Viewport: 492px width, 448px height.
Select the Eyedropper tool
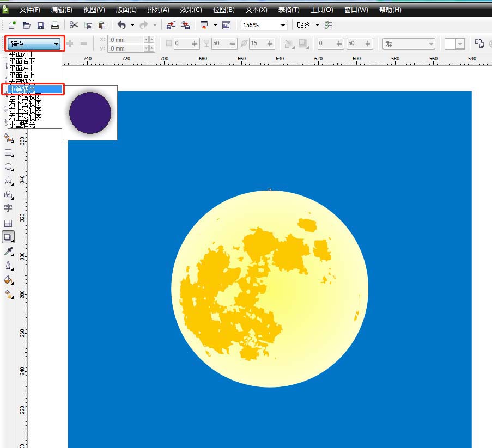point(8,251)
